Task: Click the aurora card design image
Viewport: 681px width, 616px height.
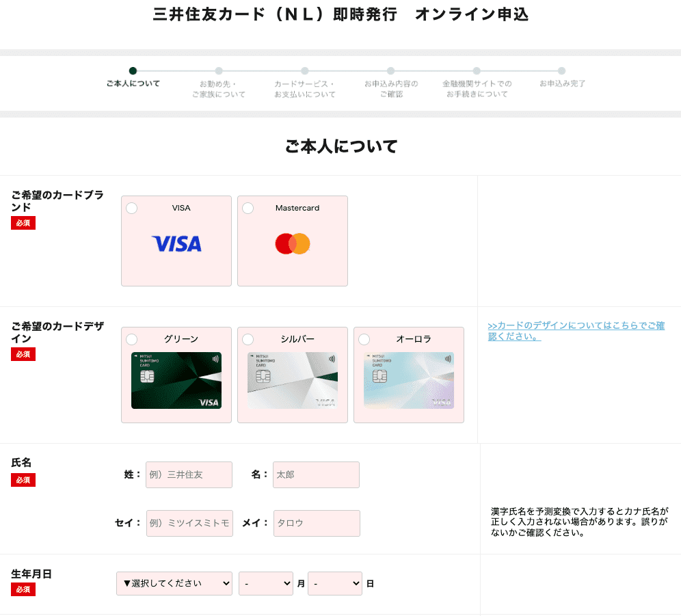Action: [409, 380]
